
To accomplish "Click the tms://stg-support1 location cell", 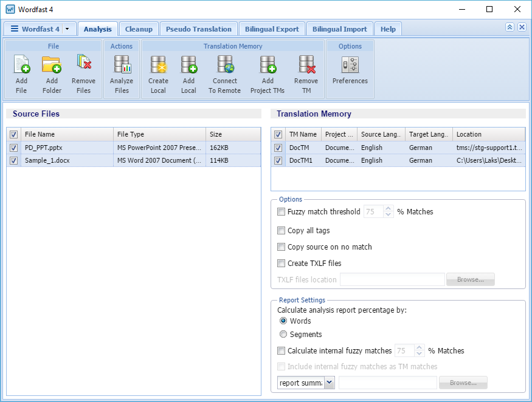I will tap(489, 148).
